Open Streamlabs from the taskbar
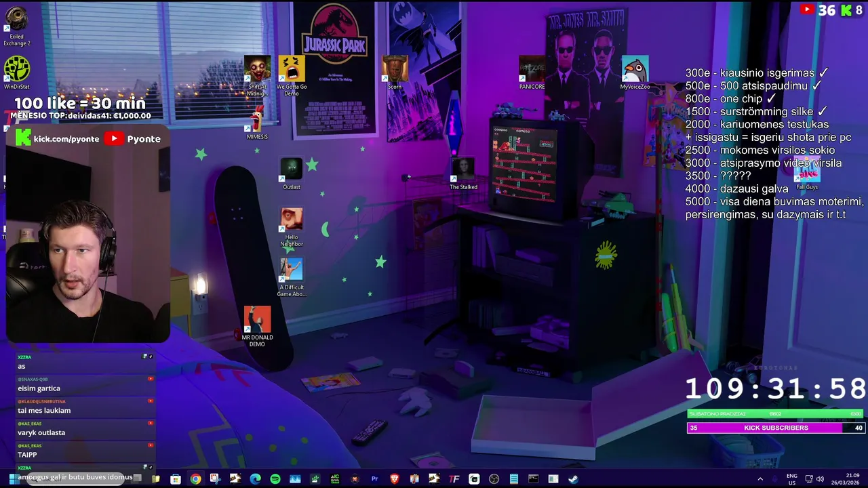Screen dimensions: 868x488 click(474, 479)
